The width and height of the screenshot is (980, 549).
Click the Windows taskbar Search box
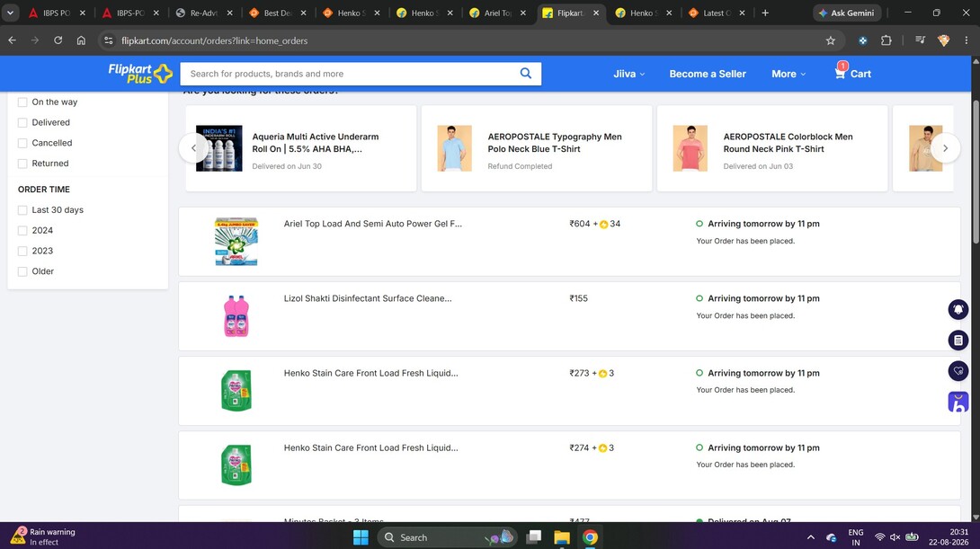447,537
